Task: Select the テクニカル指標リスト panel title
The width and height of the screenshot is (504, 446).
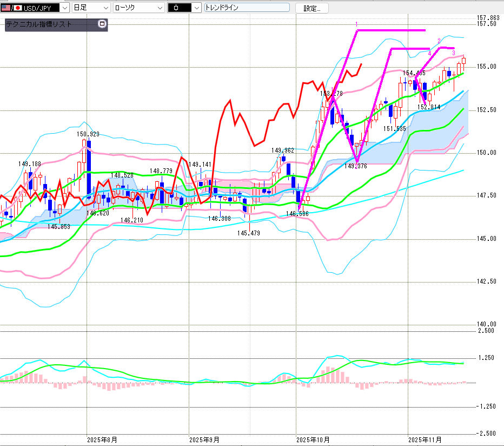Action: pyautogui.click(x=39, y=24)
